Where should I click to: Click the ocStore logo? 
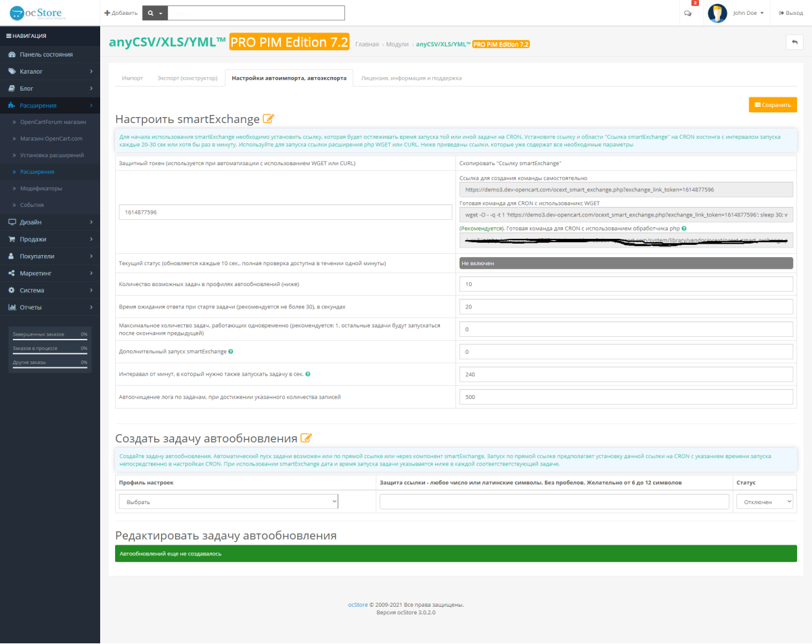[39, 13]
